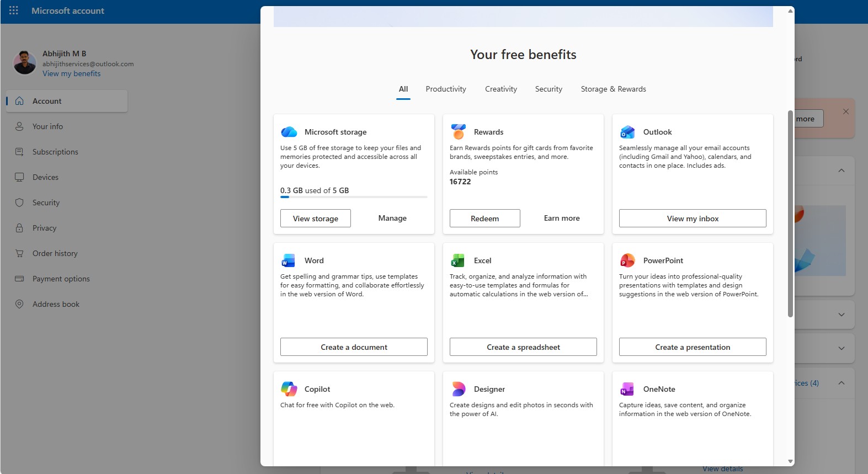The image size is (868, 474).
Task: Click the '0.3 GB used of 5 GB' text
Action: click(315, 190)
